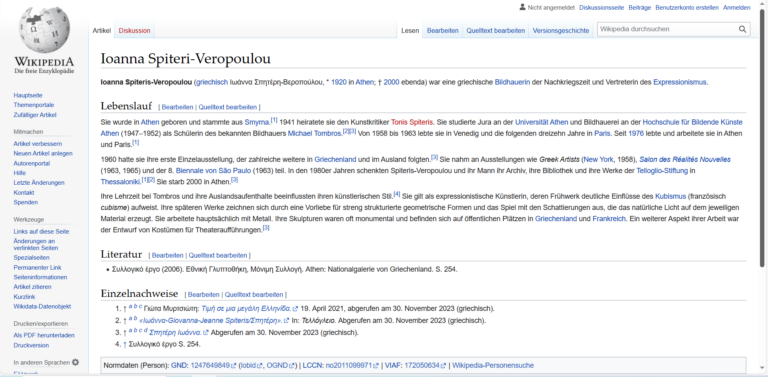Open external link icon after GND number
The height and width of the screenshot is (377, 768).
pyautogui.click(x=234, y=366)
